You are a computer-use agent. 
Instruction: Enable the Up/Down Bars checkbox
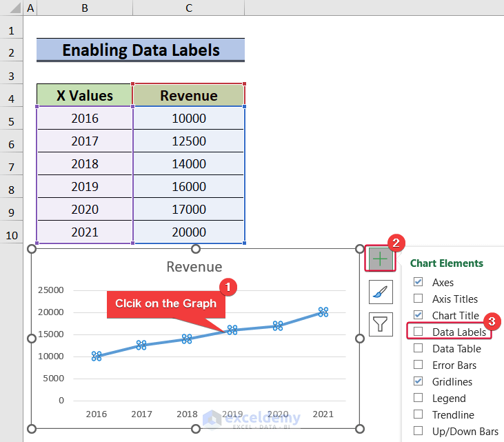[418, 431]
